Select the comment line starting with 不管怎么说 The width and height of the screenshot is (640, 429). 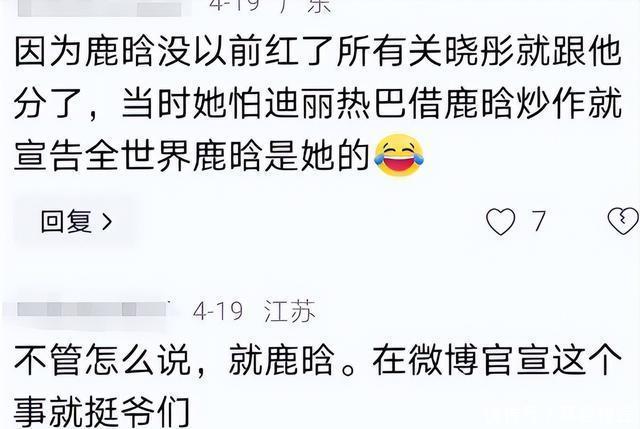[x=318, y=360]
